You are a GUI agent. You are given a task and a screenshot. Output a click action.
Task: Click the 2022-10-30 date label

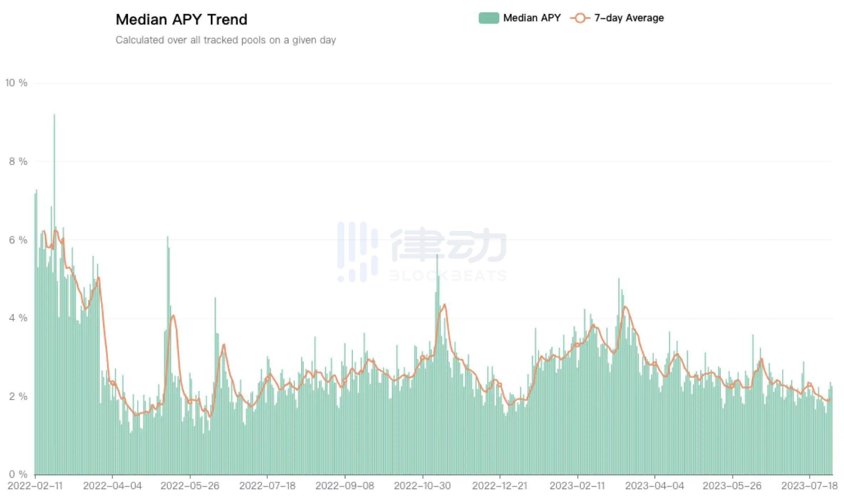422,486
